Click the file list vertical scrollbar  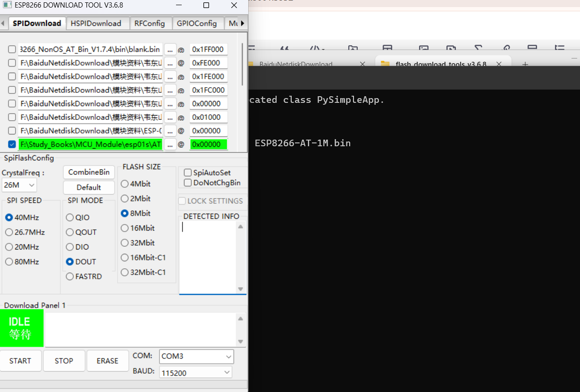point(243,64)
